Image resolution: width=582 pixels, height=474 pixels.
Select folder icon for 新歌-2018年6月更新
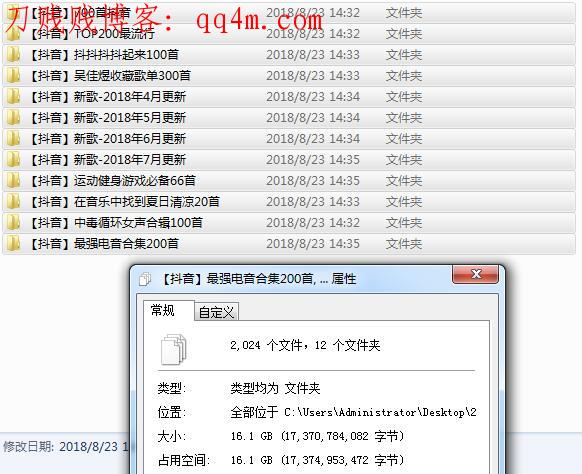click(x=13, y=139)
